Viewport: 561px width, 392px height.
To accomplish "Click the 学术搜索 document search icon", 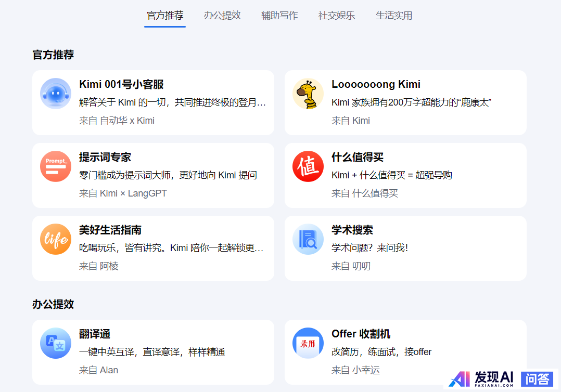I will (x=308, y=239).
